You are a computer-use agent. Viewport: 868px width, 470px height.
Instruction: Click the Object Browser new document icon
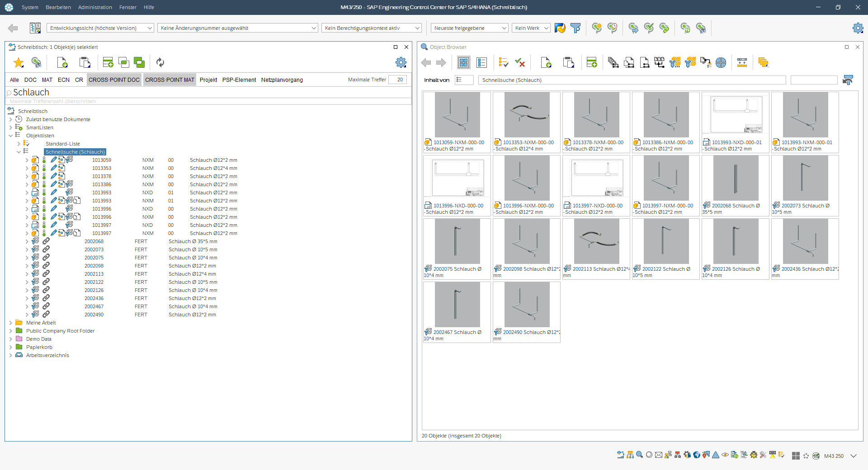click(546, 62)
